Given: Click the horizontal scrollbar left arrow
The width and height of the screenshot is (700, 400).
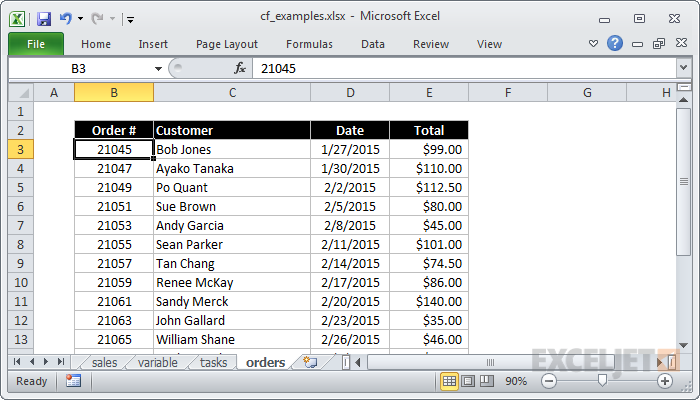Looking at the screenshot, I should tap(358, 362).
